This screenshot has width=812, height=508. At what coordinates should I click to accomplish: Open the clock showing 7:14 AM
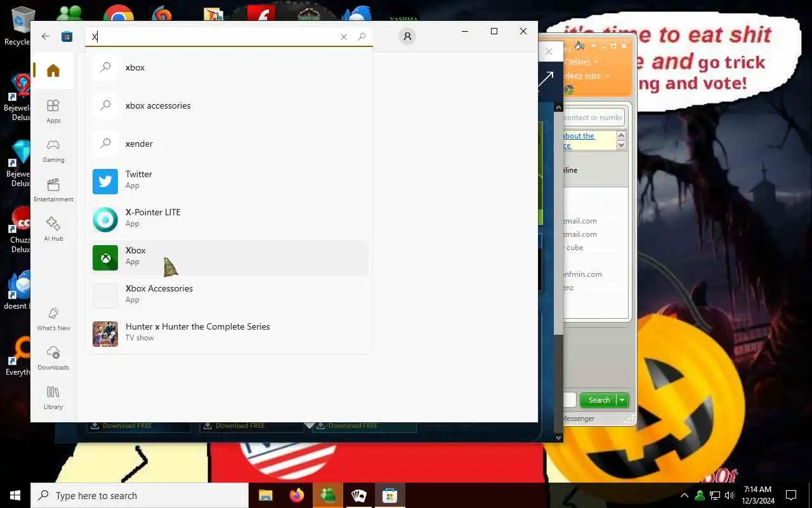click(757, 495)
